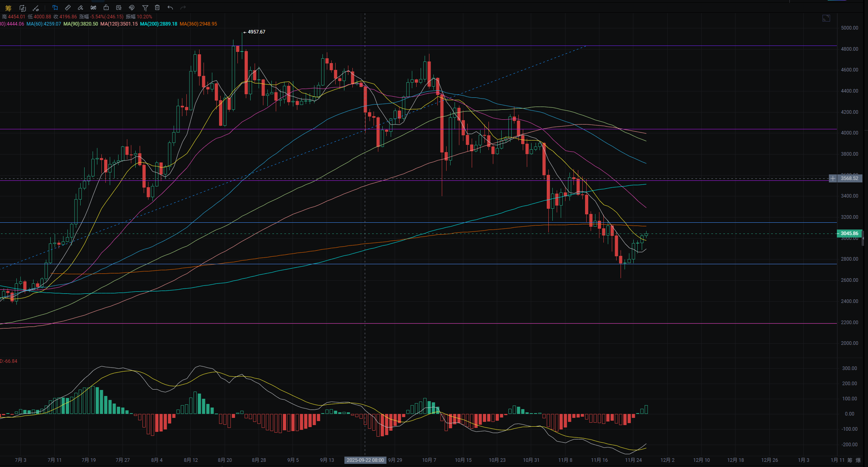Click the MA(200) moving average label
The height and width of the screenshot is (467, 868).
pos(158,24)
